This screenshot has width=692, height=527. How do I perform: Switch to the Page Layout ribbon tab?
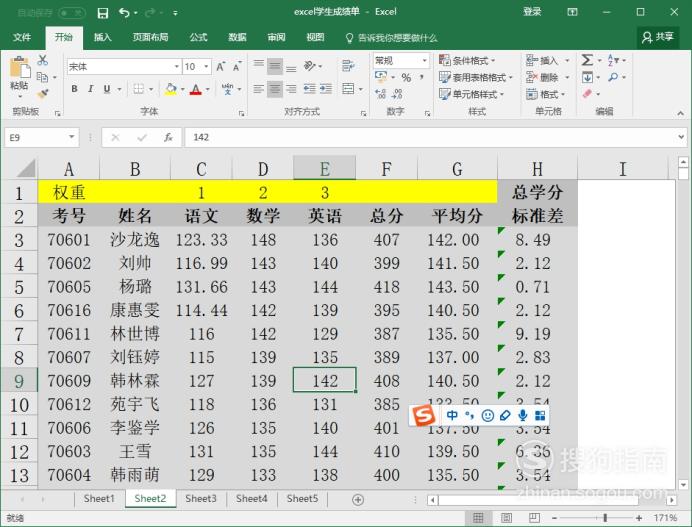click(x=150, y=38)
